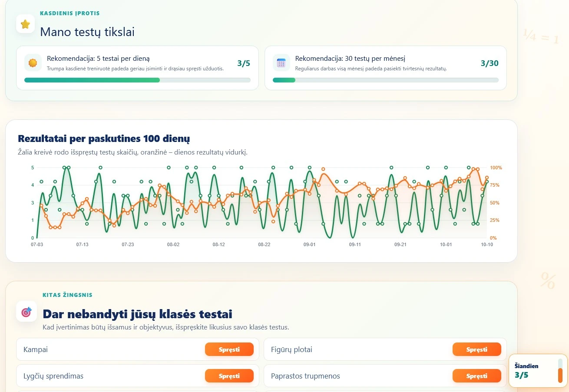Screen dimensions: 569x392
Task: Click the 'Figūrų plotai' test name
Action: 291,349
